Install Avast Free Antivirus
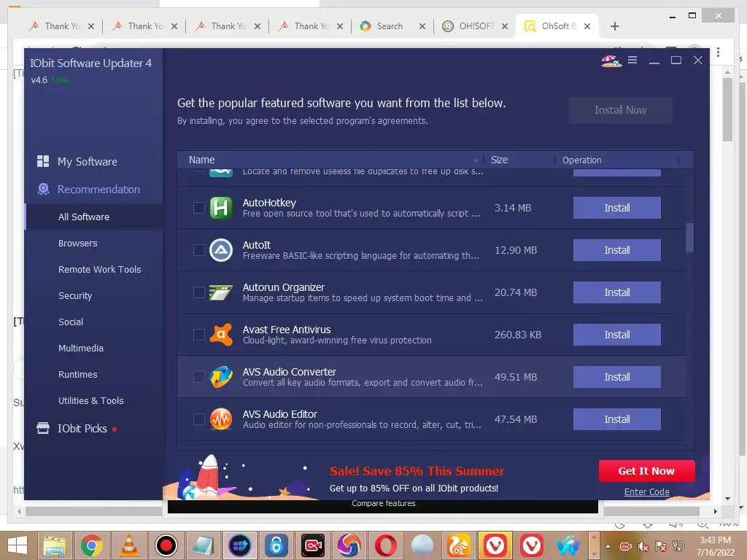This screenshot has height=560, width=747. click(616, 335)
